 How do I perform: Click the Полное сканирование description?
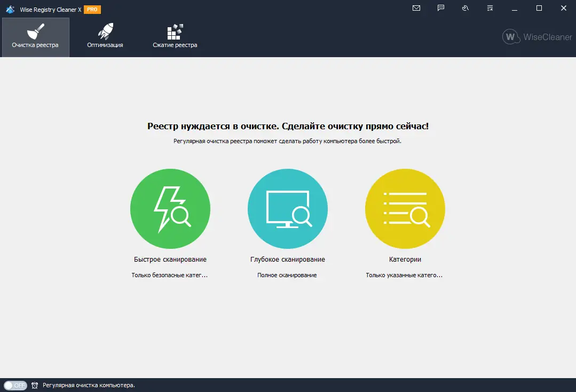(x=287, y=275)
